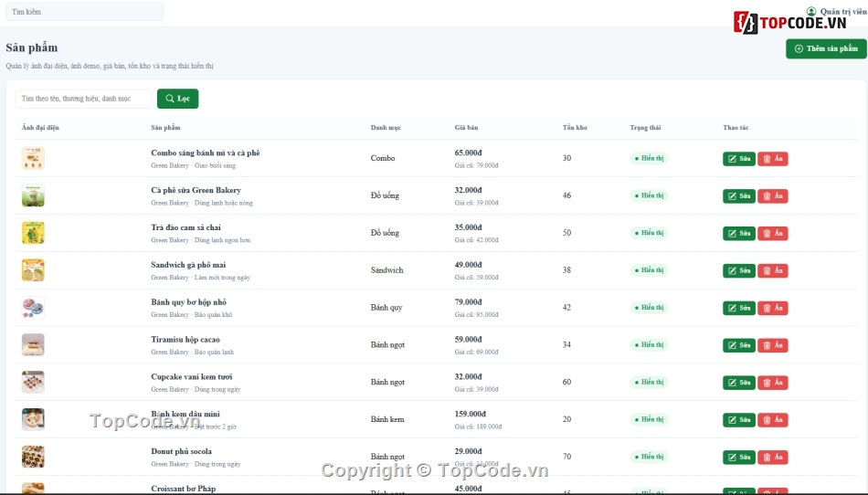Open the Combo sáng bánh mì thumbnail

tap(33, 158)
